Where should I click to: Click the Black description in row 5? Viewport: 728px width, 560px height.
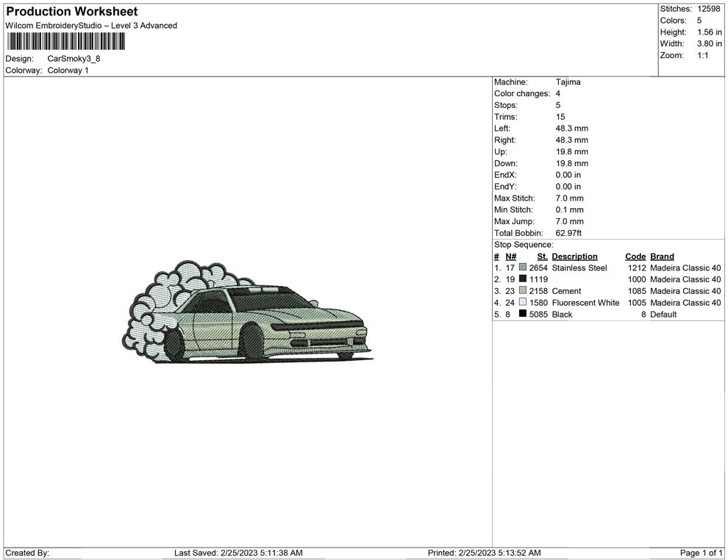point(562,314)
